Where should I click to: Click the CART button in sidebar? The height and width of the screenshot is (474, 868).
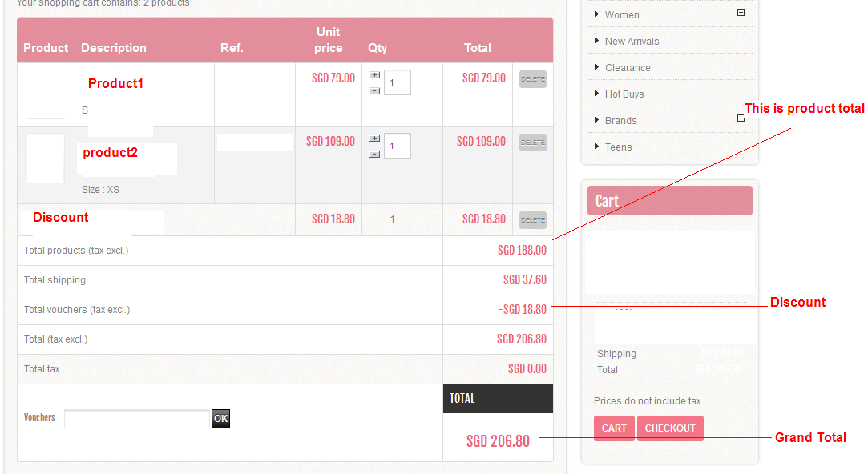click(614, 428)
